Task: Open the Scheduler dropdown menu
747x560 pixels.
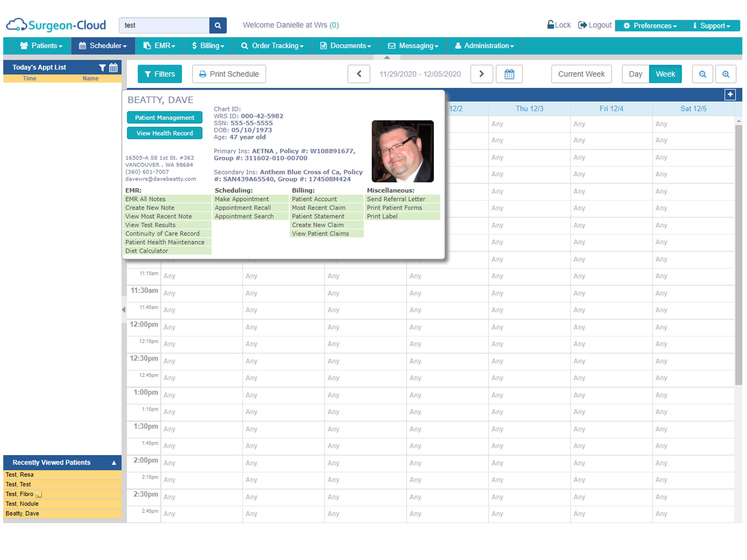Action: tap(103, 46)
